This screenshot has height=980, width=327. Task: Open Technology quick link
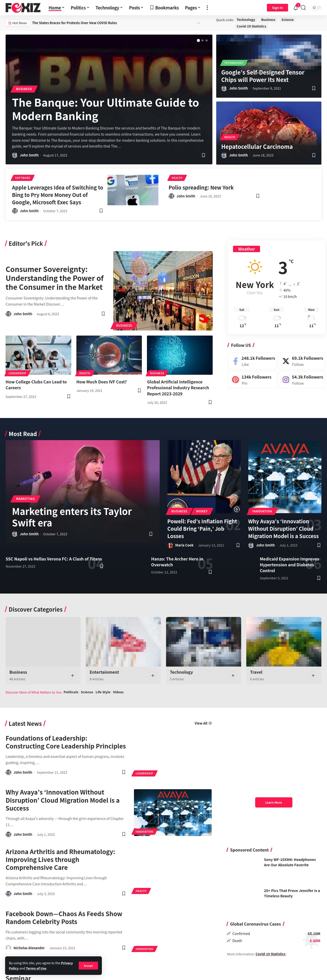pos(246,20)
